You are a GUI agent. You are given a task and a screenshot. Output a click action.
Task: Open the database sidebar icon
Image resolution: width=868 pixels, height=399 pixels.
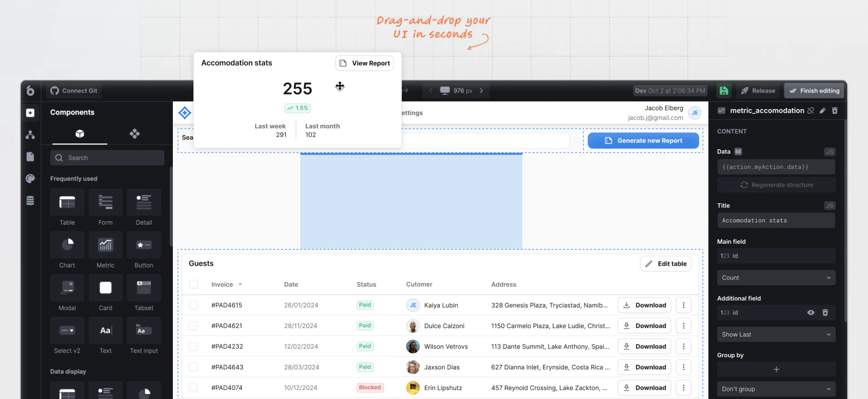pyautogui.click(x=30, y=200)
